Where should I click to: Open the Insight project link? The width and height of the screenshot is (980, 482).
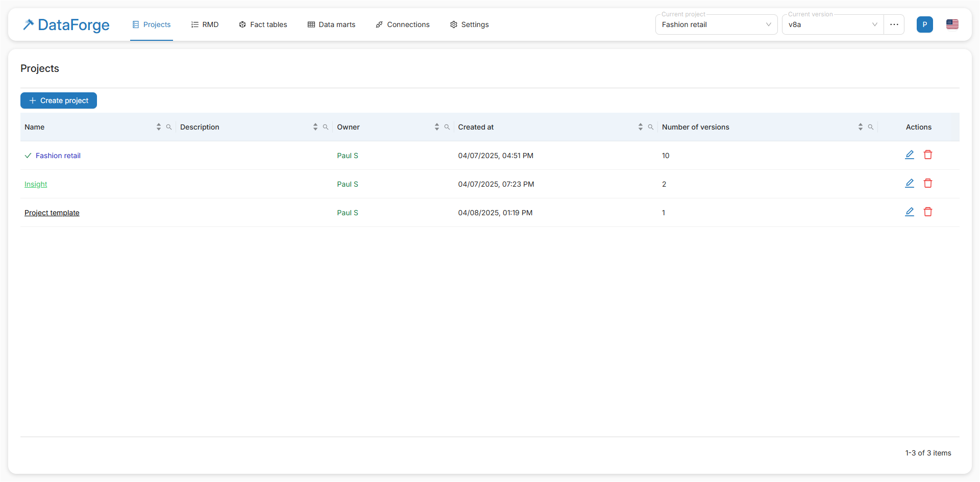[36, 184]
